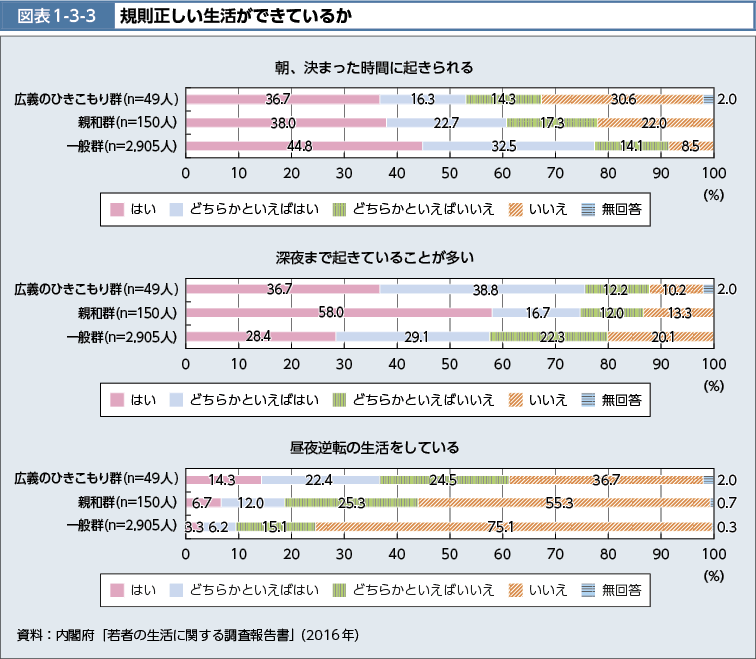
Task: Click the 24.5 green striped bar segment
Action: (444, 479)
